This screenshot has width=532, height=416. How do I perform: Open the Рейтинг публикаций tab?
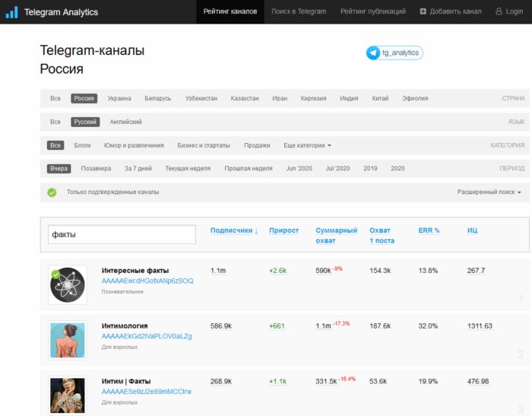point(368,11)
